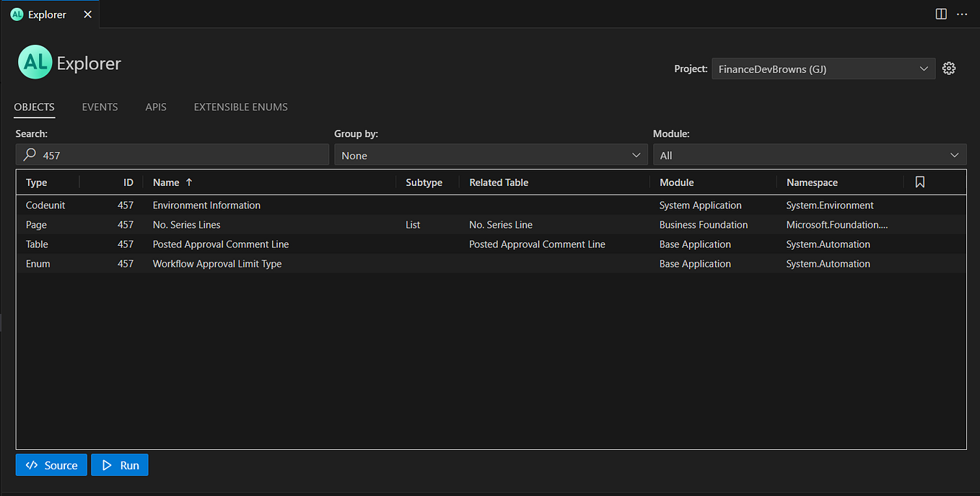Switch to the EVENTS tab
Viewport: 980px width, 496px height.
(100, 107)
